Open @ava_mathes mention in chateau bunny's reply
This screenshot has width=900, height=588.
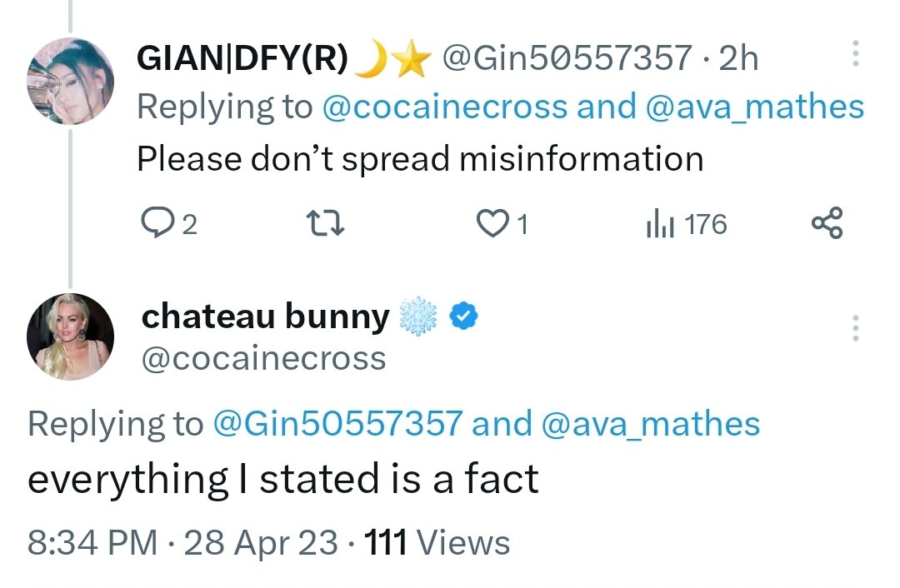click(x=650, y=423)
